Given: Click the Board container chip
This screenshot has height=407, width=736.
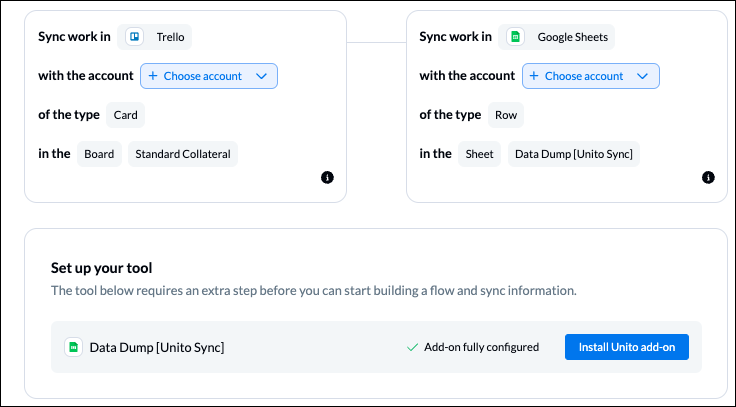Looking at the screenshot, I should click(99, 154).
